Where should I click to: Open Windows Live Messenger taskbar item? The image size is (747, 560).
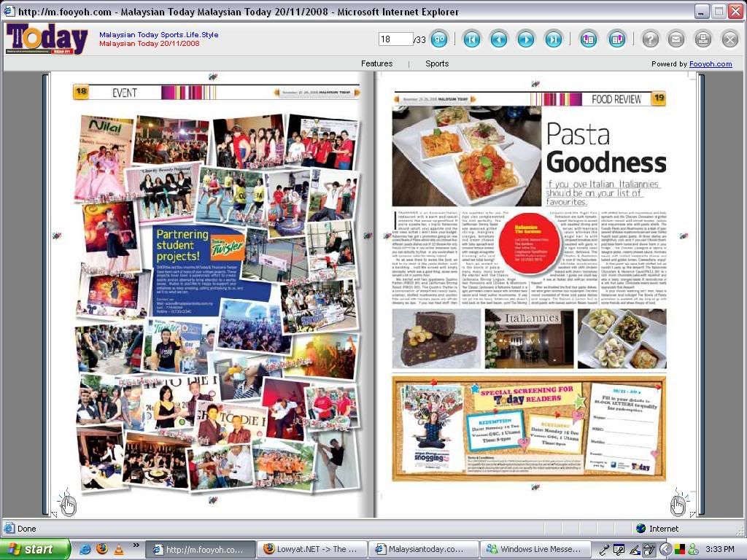point(534,549)
